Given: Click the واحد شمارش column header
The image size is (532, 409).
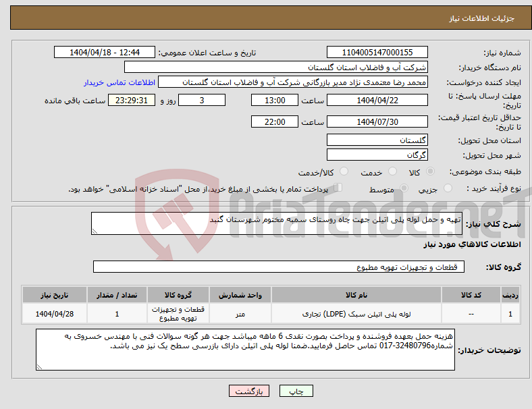Looking at the screenshot, I should [x=240, y=295].
